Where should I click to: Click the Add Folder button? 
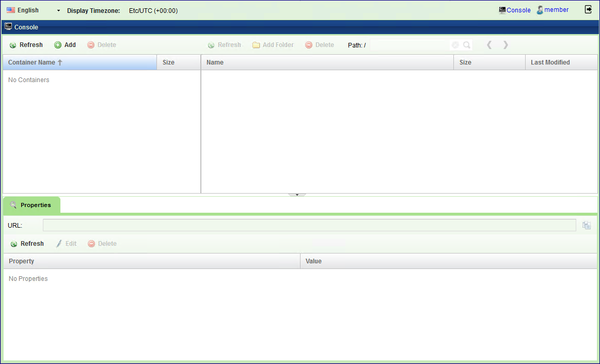(273, 45)
